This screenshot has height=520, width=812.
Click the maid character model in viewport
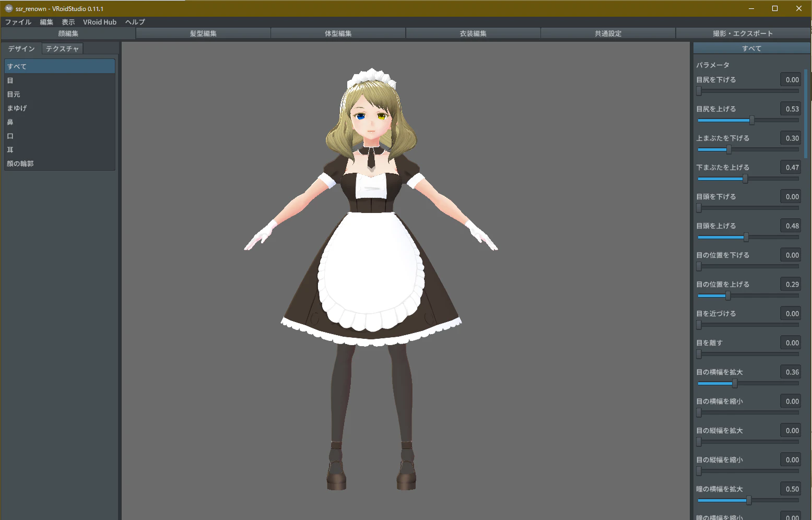pyautogui.click(x=371, y=279)
